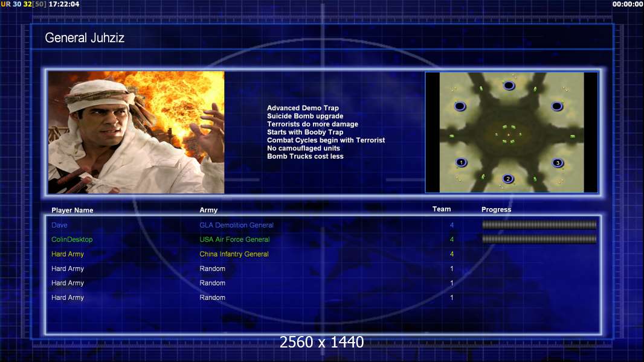This screenshot has height=362, width=644.
Task: Click the "Army" column header
Action: pos(208,210)
